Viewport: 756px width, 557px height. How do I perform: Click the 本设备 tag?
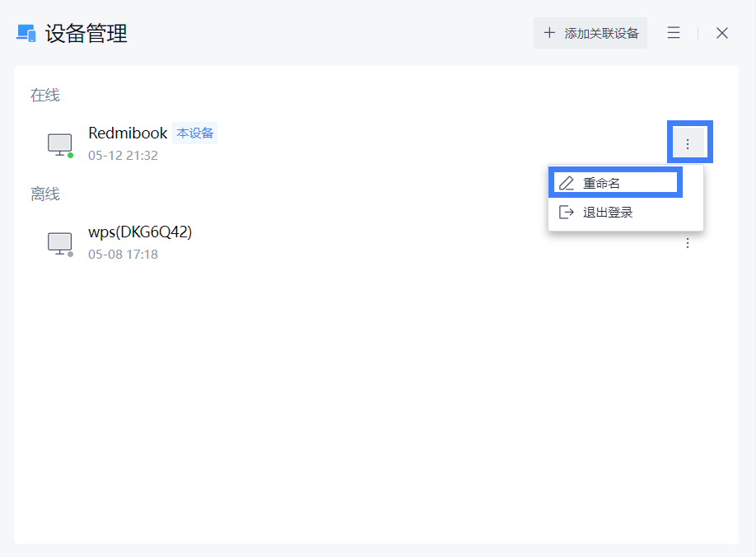(x=195, y=133)
